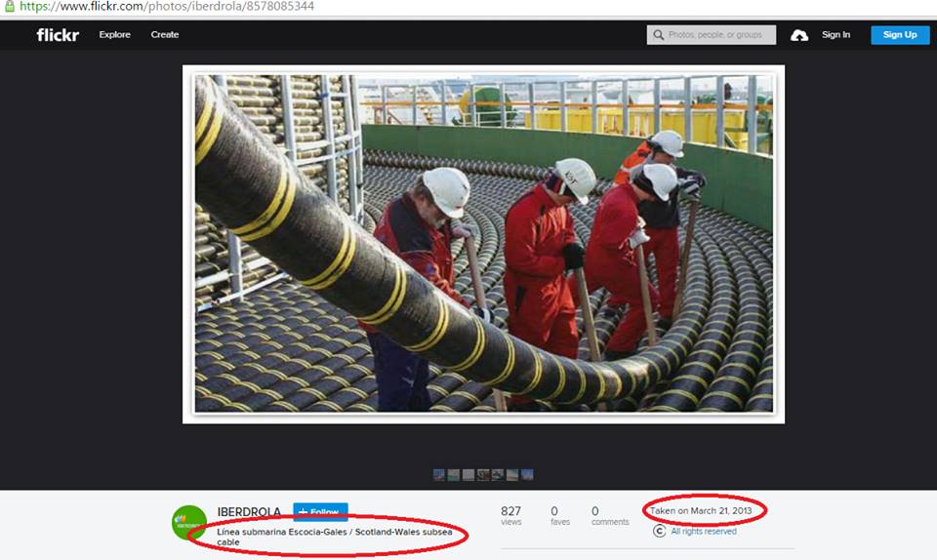This screenshot has width=937, height=560.
Task: Click the search magnifier icon
Action: point(658,35)
